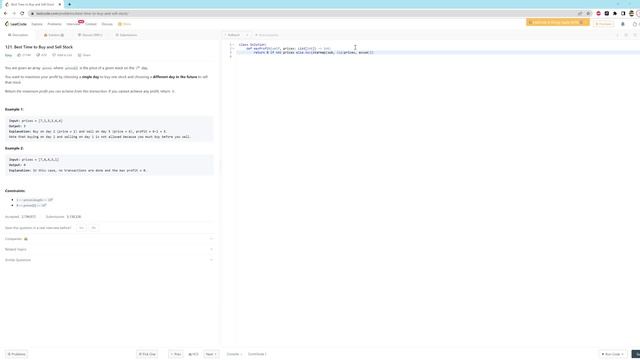Click the Example 1 input block
The image size is (640, 360).
point(109,129)
